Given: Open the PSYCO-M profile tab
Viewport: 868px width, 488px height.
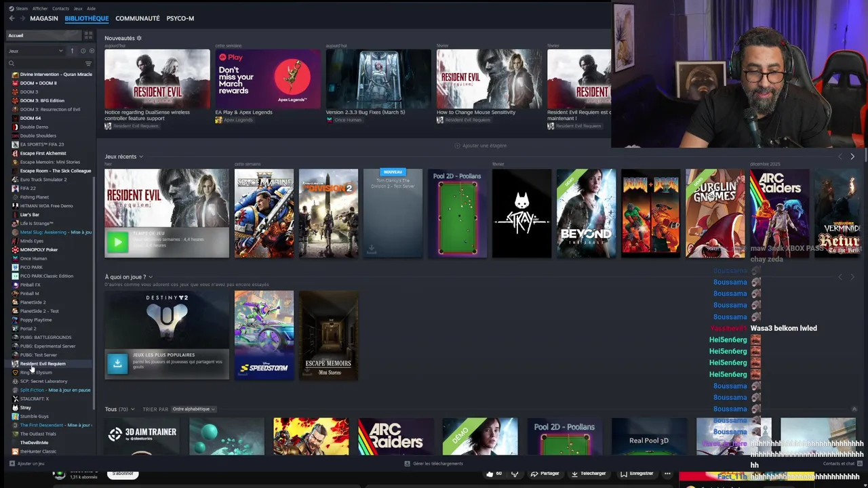Looking at the screenshot, I should tap(180, 18).
